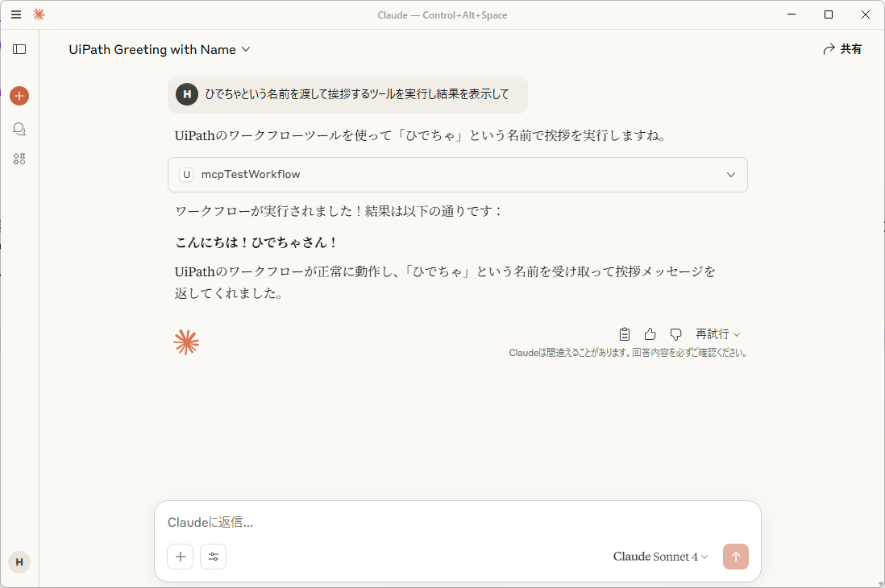Click the Claude logo in the title bar
The width and height of the screenshot is (885, 588).
coord(39,14)
